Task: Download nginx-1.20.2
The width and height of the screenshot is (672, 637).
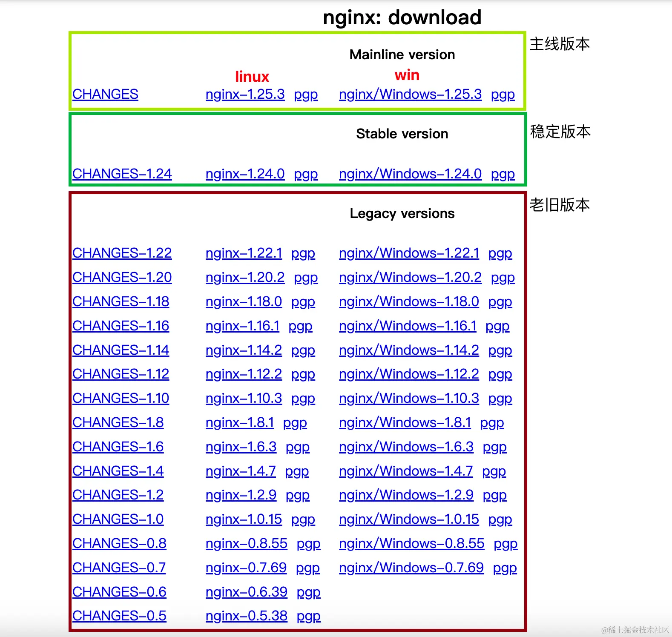Action: click(x=245, y=277)
